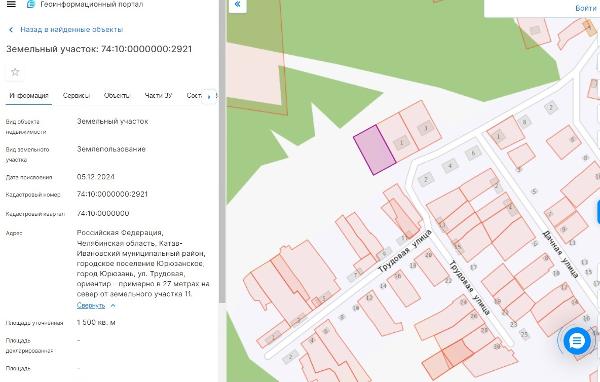The image size is (600, 382).
Task: Click the back arrow icon
Action: coord(11,29)
